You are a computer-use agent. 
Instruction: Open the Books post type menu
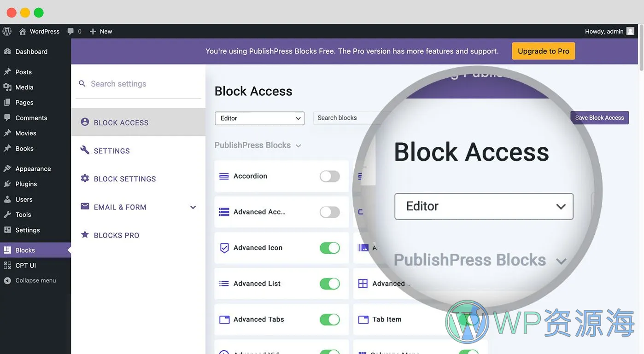[35, 148]
